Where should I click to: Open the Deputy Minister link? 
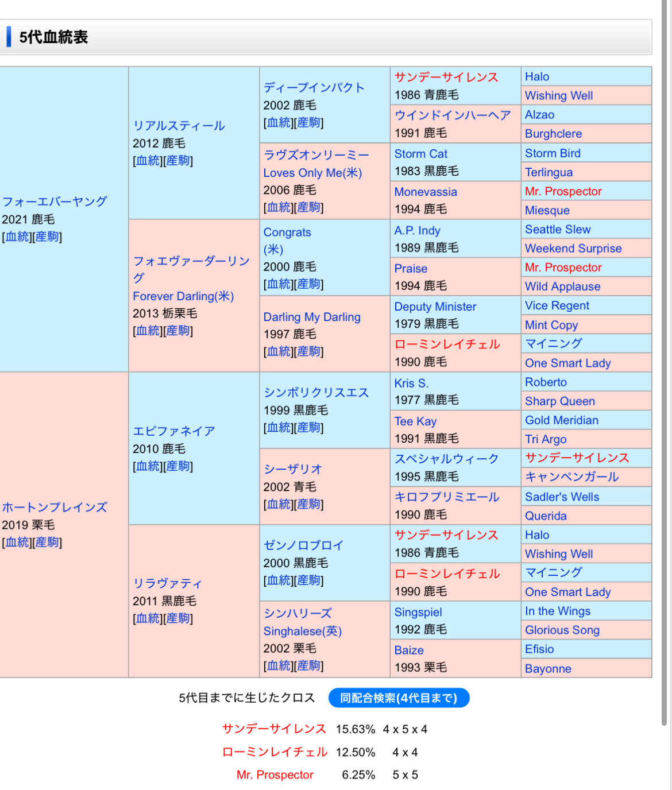click(x=435, y=307)
